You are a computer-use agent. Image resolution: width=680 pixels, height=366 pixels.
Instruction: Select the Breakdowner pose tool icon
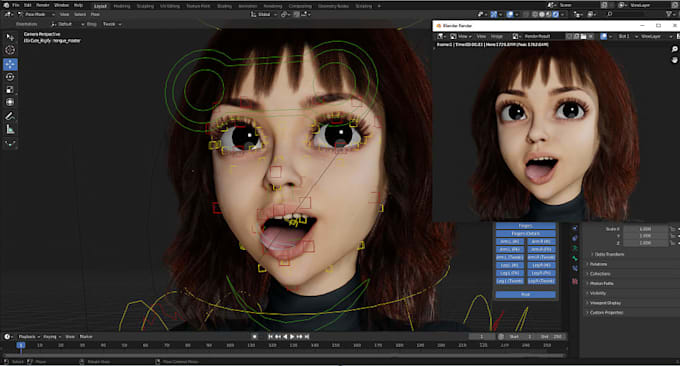click(x=10, y=144)
